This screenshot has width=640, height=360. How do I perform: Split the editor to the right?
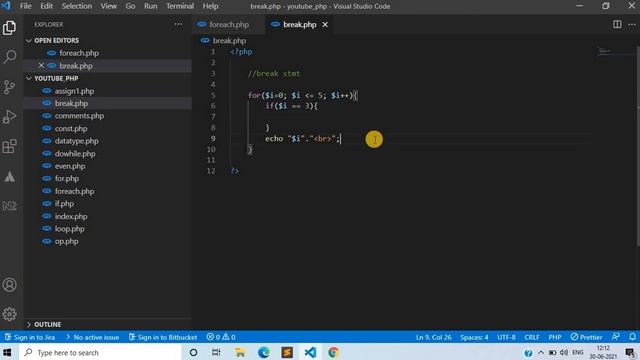tap(617, 24)
